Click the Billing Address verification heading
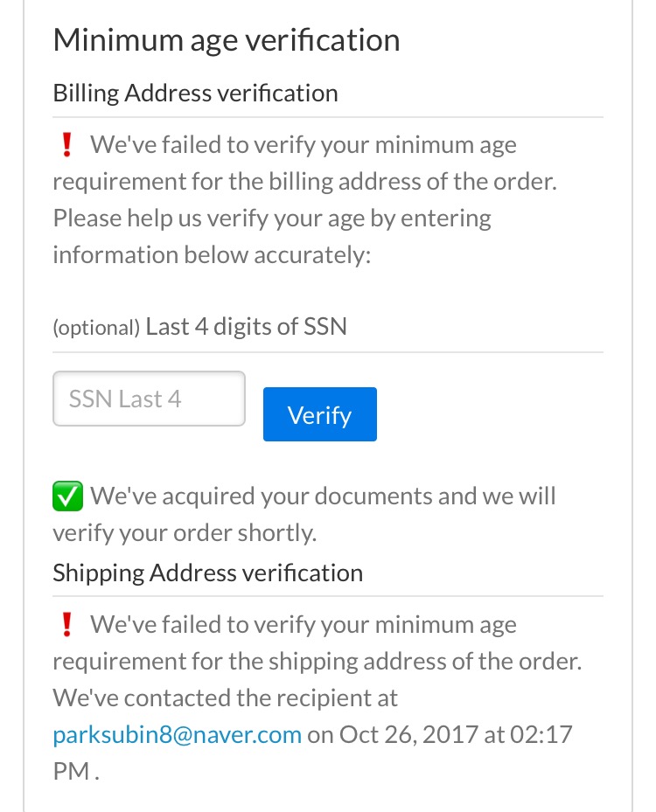656x812 pixels. point(195,94)
